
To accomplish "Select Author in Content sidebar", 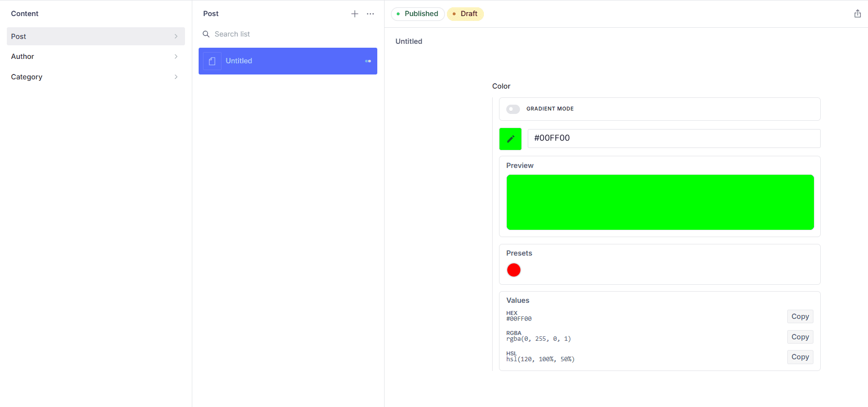I will (x=96, y=56).
